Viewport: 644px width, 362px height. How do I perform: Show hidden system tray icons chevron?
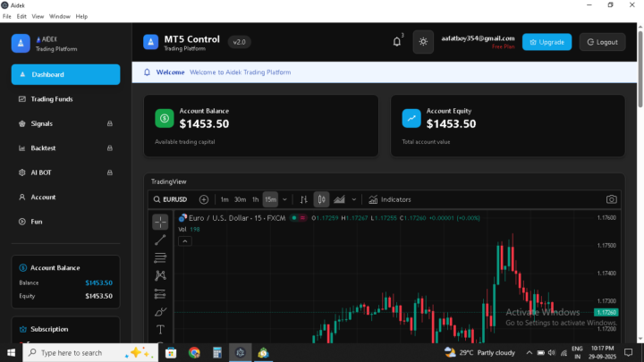tap(529, 352)
